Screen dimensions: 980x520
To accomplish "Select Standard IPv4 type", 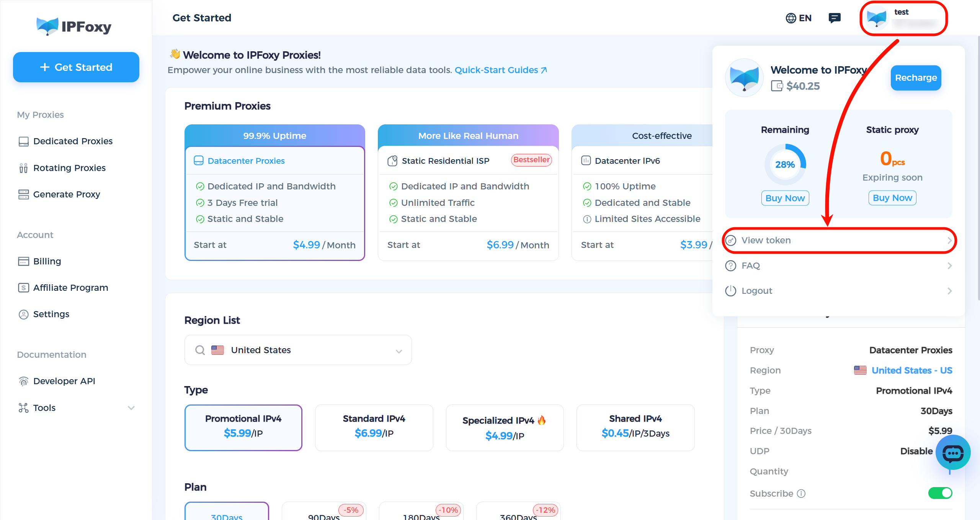I will point(374,428).
